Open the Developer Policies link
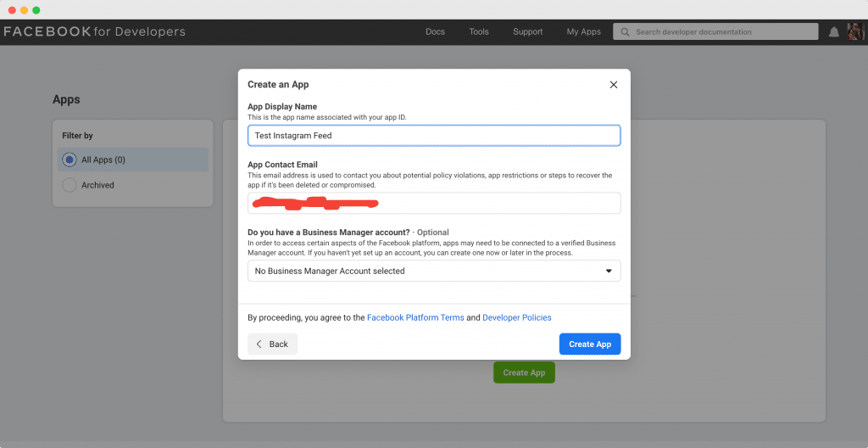868x448 pixels. click(x=517, y=317)
